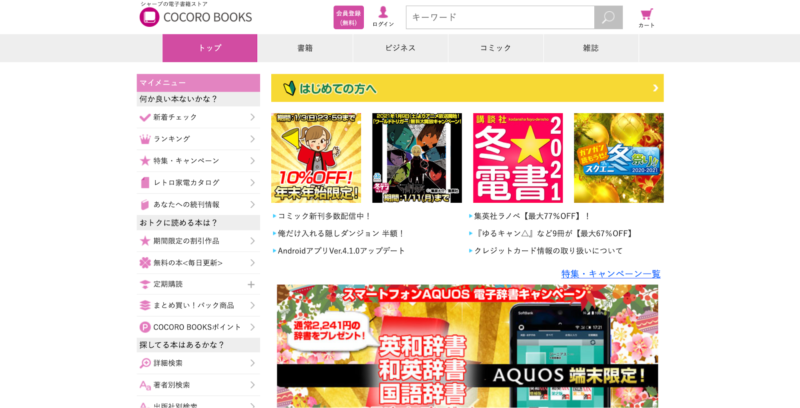This screenshot has width=800, height=408.
Task: Click the キーワード search input field
Action: 500,17
